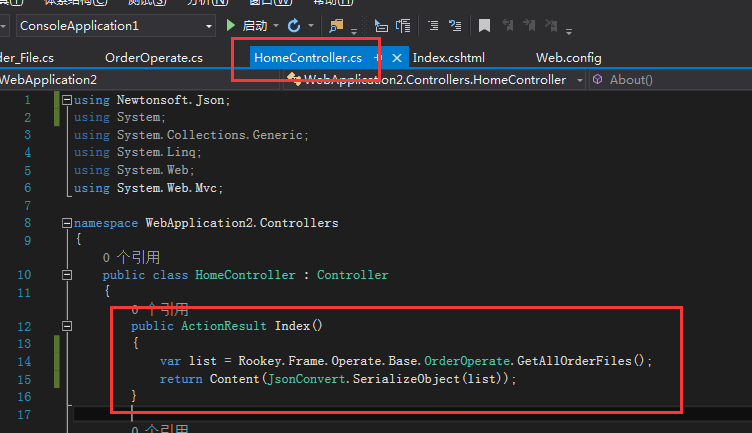Click the 启动 start button label
Image resolution: width=752 pixels, height=433 pixels.
coord(254,25)
